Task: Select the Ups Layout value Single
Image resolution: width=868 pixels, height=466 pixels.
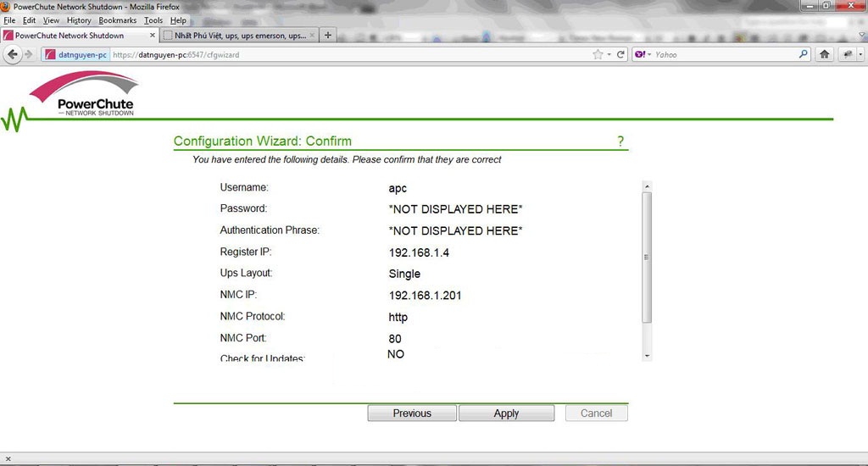Action: tap(404, 274)
